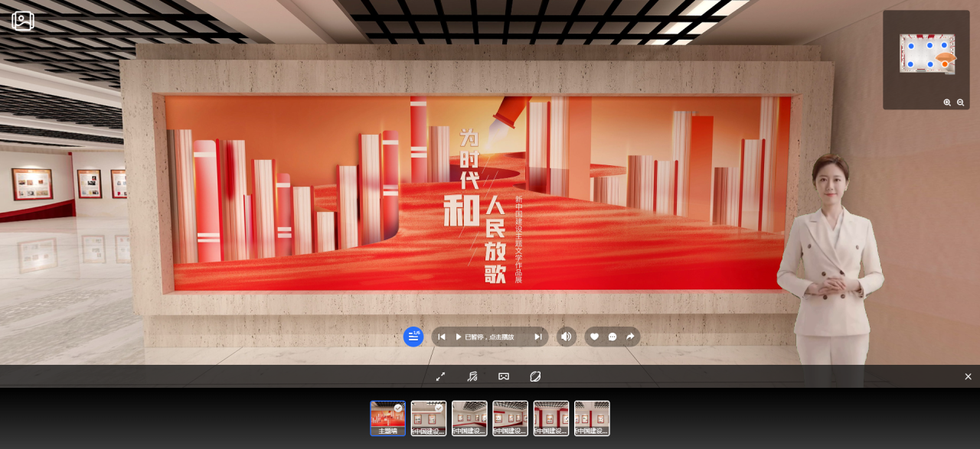Go back with the previous scene control
The width and height of the screenshot is (980, 449).
click(x=442, y=337)
